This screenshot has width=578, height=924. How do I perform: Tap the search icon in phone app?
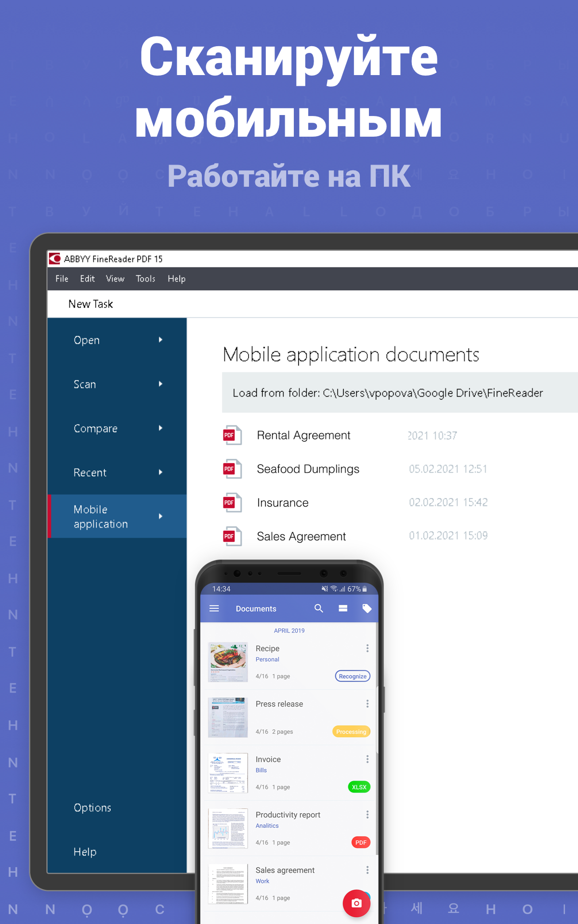tap(319, 608)
